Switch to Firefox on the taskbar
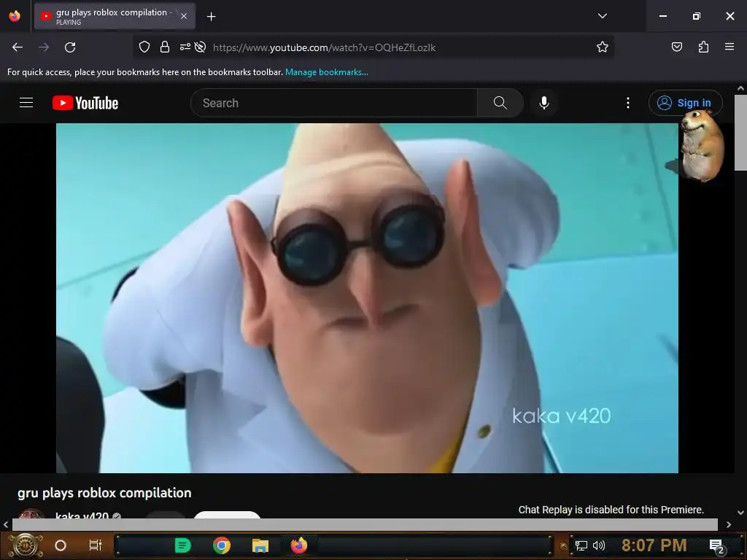 (299, 545)
